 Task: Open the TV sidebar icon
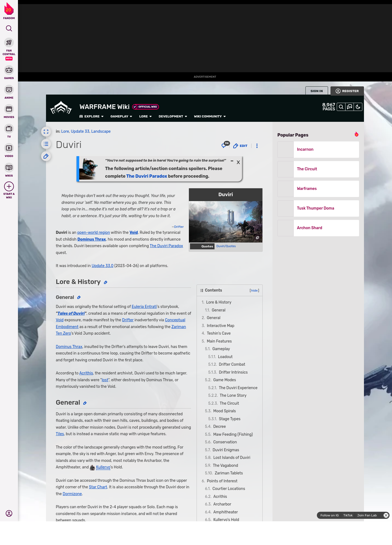point(9,129)
